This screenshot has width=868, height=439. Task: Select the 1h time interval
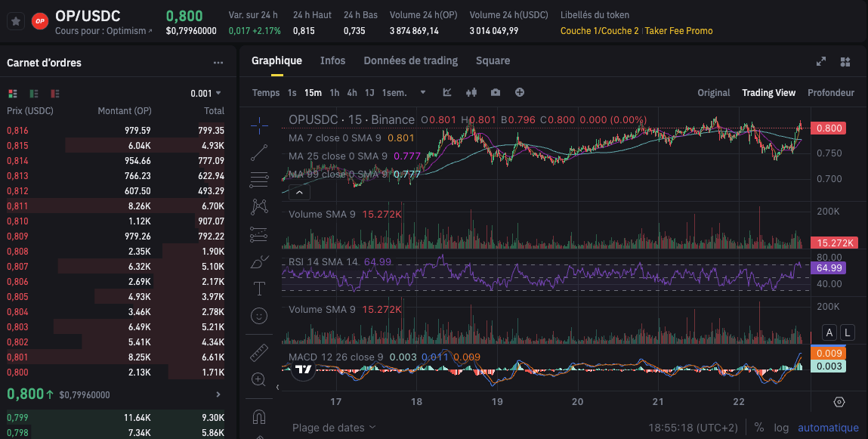click(335, 92)
